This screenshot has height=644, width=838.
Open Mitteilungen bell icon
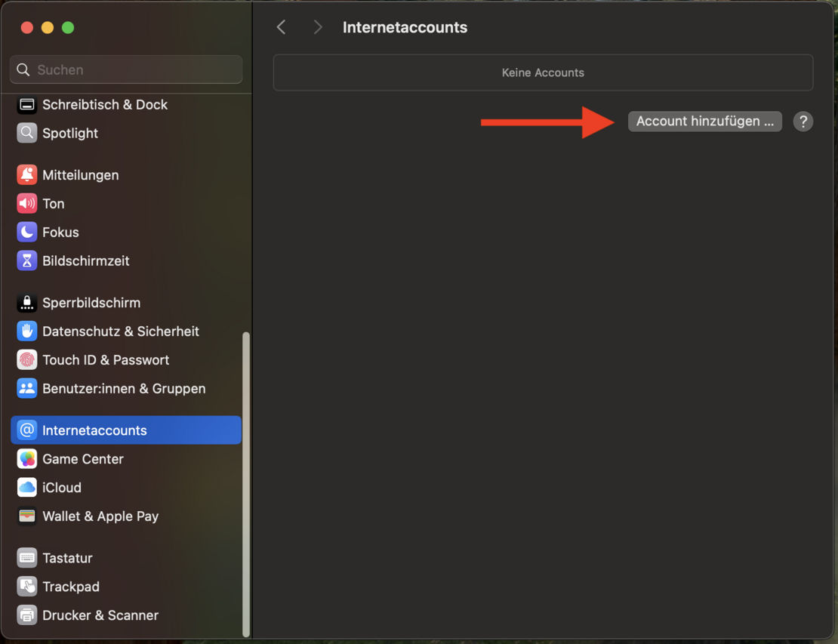pyautogui.click(x=26, y=174)
